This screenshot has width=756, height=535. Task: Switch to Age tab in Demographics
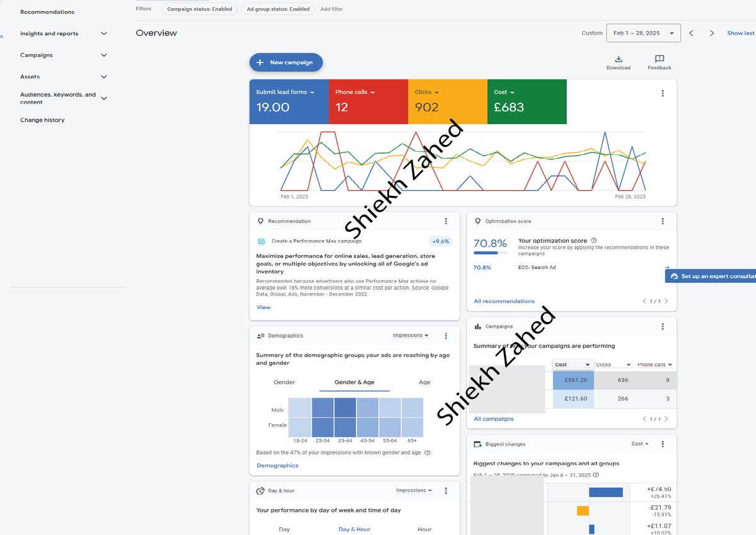[x=425, y=383]
